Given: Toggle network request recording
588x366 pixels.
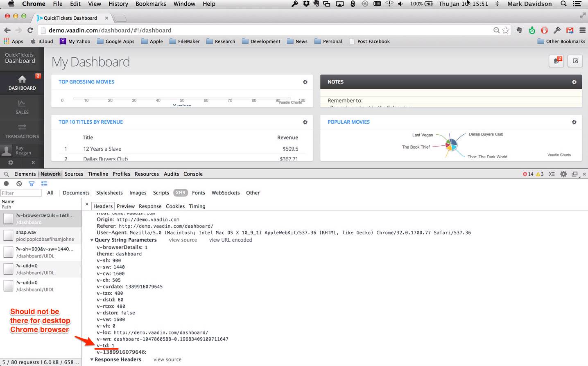Looking at the screenshot, I should pos(6,183).
